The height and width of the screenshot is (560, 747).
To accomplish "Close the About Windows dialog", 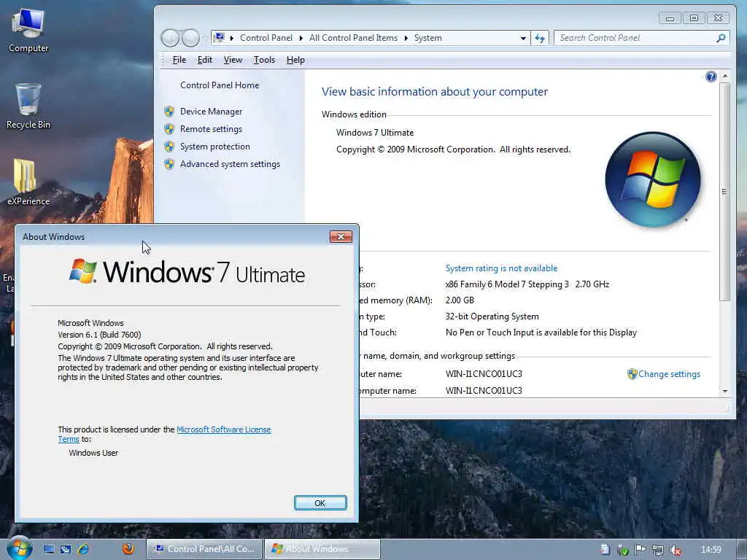I will tap(341, 237).
